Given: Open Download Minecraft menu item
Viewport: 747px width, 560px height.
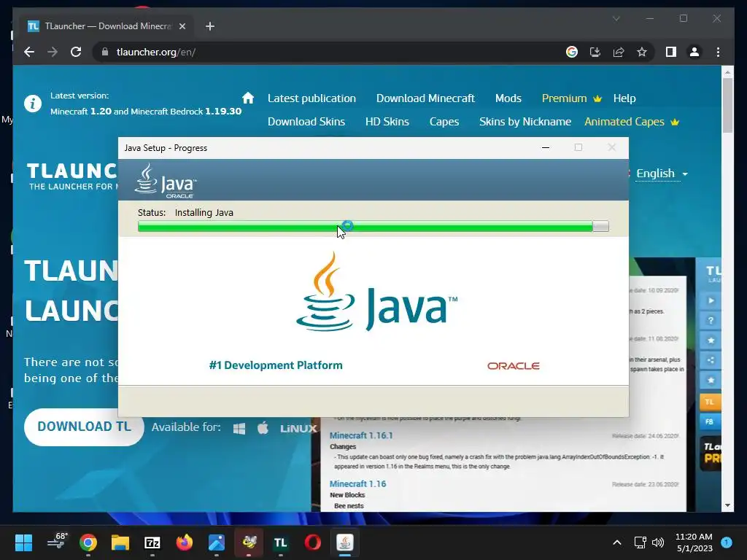Looking at the screenshot, I should [x=425, y=98].
